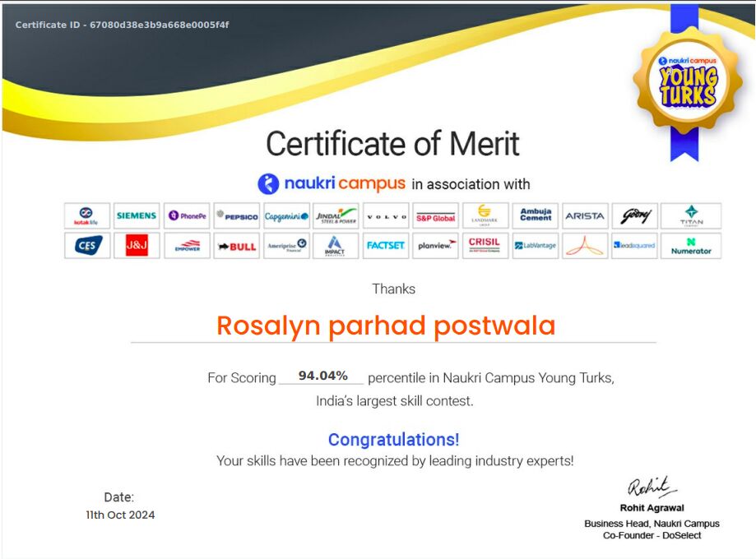This screenshot has height=559, width=756.
Task: Click the Naukri Campus logo heading
Action: pyautogui.click(x=332, y=183)
